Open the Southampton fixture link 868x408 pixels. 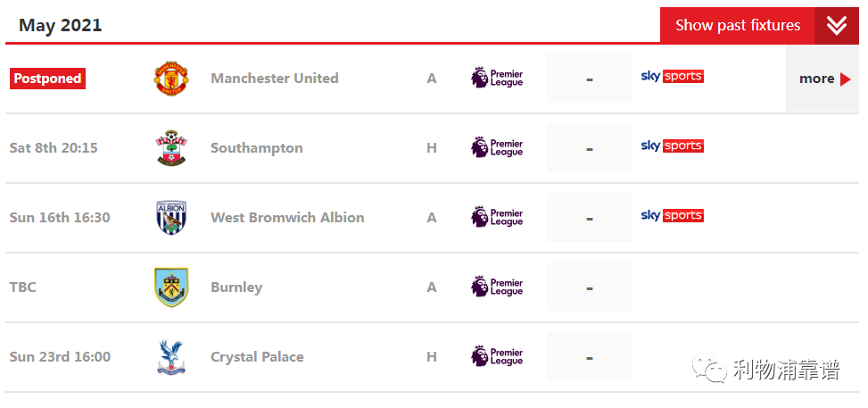[x=257, y=148]
